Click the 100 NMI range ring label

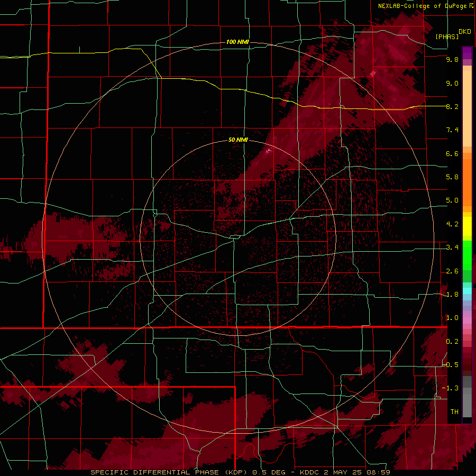pos(237,42)
